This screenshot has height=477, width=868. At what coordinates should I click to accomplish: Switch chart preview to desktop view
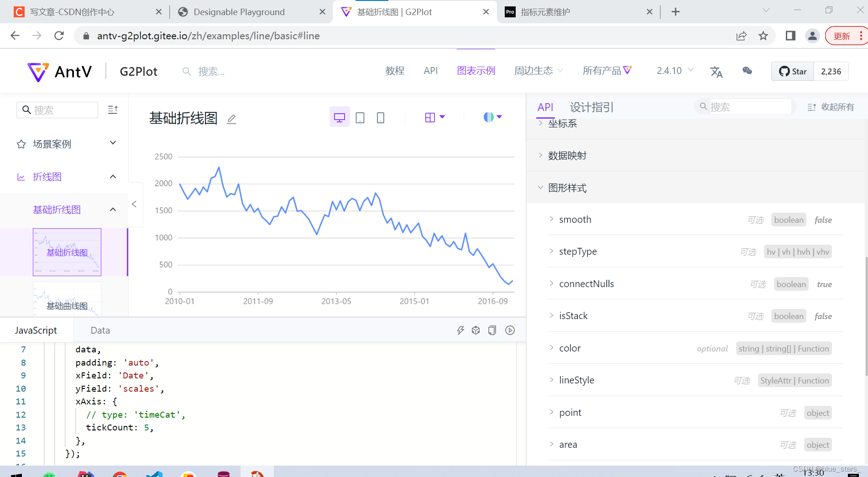(x=339, y=117)
